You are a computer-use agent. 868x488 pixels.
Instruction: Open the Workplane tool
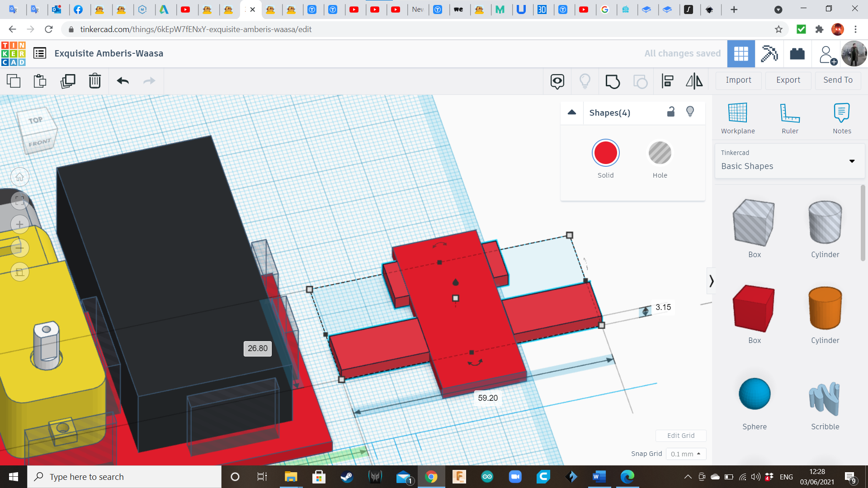tap(737, 118)
